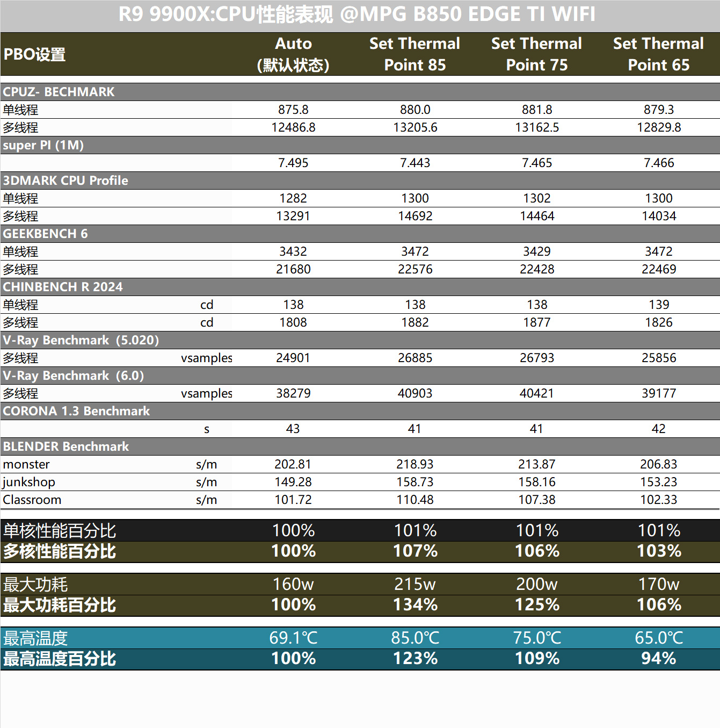720x728 pixels.
Task: Select the max power value "215w"
Action: tap(415, 584)
